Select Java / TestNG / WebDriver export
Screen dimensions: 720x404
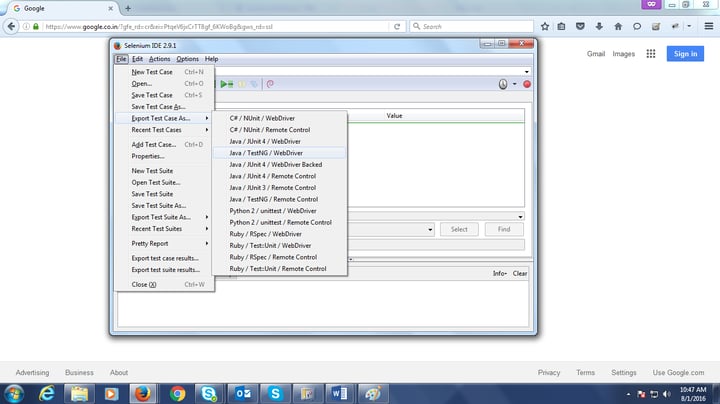(280, 153)
